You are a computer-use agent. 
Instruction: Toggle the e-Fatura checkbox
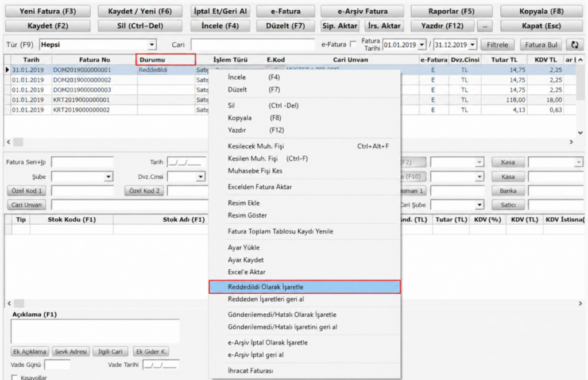click(x=353, y=44)
